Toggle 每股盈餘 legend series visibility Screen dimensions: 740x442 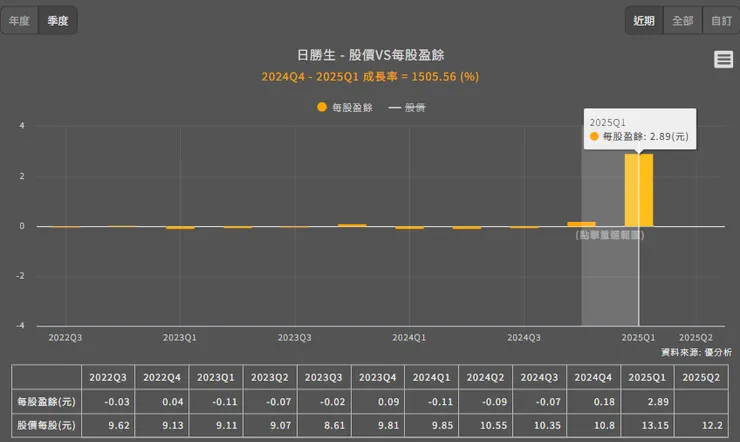(345, 108)
